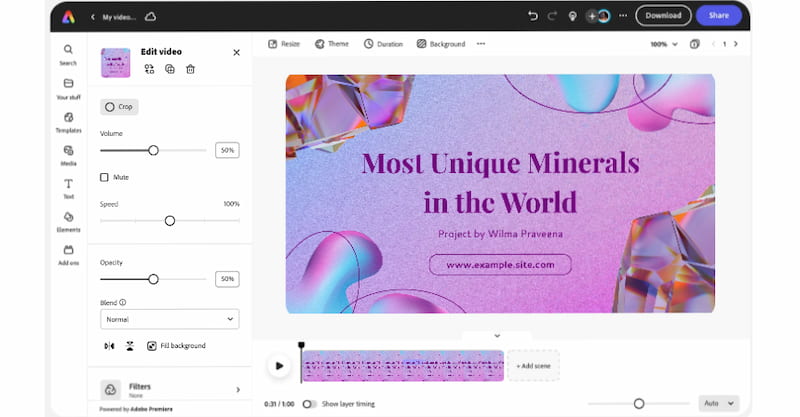Open the Media panel

pos(68,156)
